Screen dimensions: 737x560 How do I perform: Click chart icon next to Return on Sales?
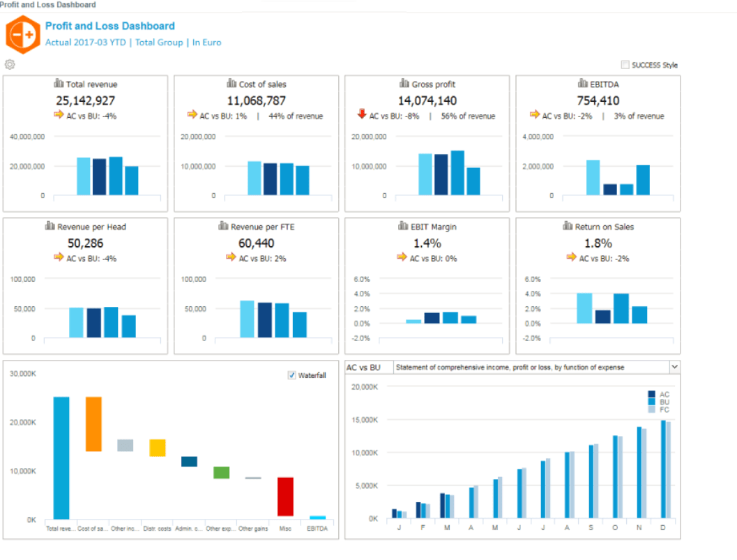coord(568,226)
